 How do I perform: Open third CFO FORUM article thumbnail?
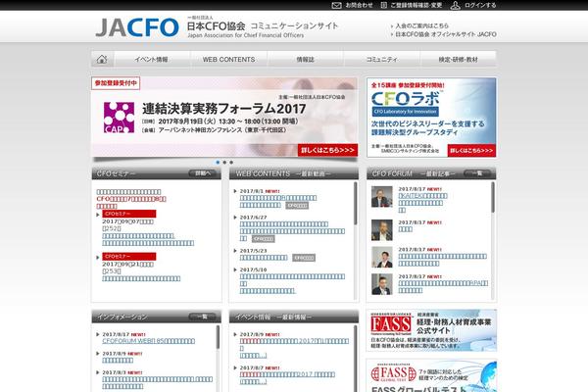coord(382,257)
